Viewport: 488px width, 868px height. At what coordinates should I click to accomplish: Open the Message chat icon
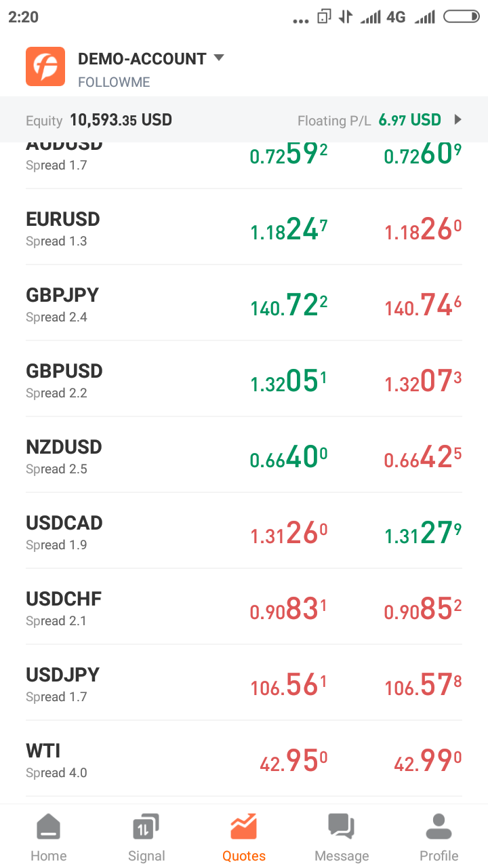click(x=342, y=827)
